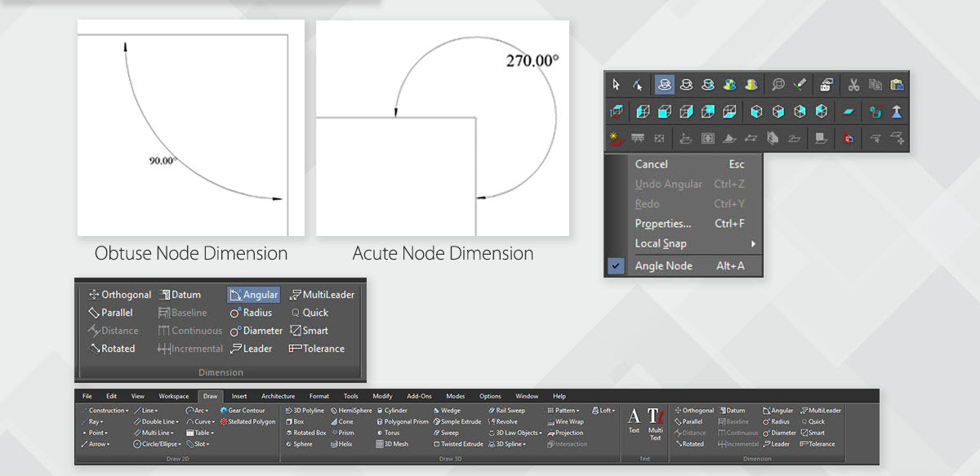Image resolution: width=980 pixels, height=476 pixels.
Task: Click Rotated in the enlarged Dimension panel
Action: (112, 349)
